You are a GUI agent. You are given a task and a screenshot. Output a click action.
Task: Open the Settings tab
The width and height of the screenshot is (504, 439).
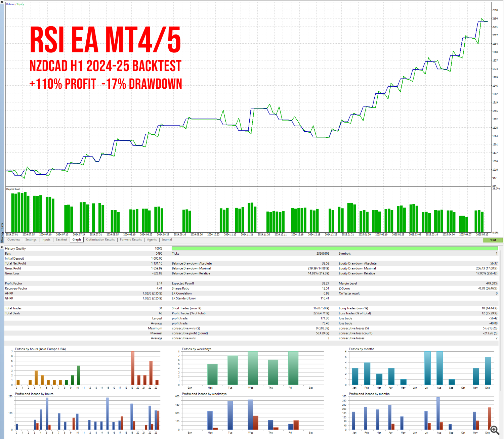point(31,239)
